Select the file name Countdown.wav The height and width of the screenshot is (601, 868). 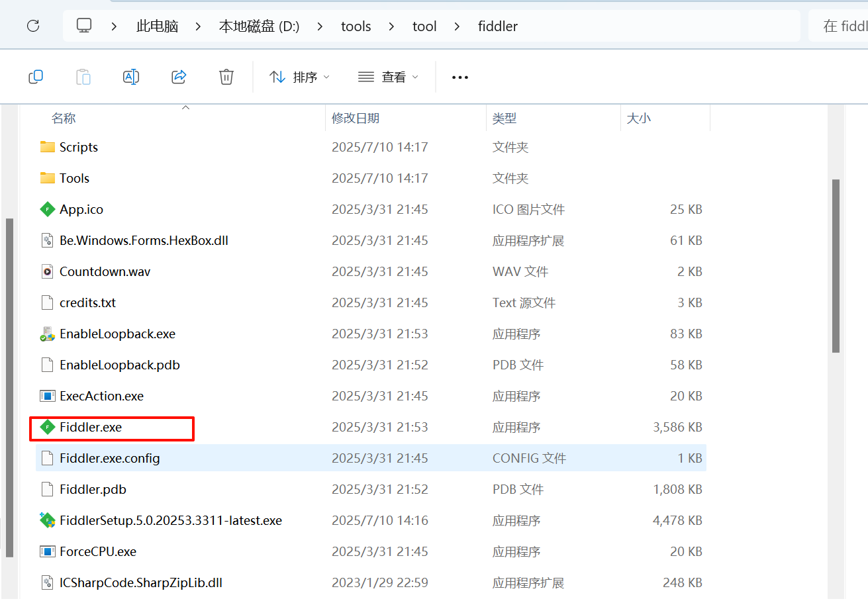coord(105,271)
